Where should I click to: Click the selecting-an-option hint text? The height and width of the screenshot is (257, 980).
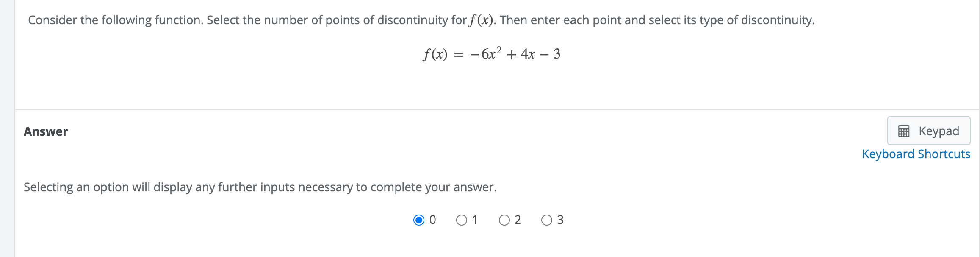(260, 187)
